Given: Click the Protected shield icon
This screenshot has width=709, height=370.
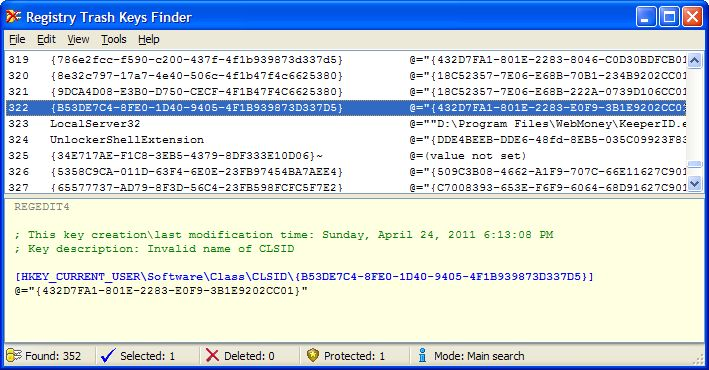Looking at the screenshot, I should (x=312, y=355).
